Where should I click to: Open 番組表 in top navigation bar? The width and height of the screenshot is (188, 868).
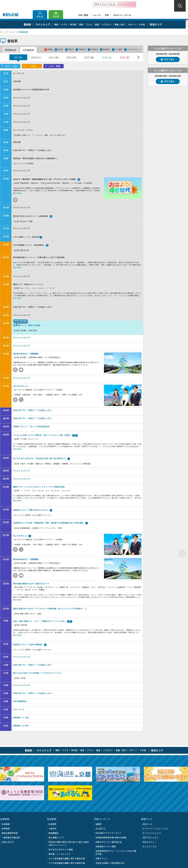click(x=27, y=25)
